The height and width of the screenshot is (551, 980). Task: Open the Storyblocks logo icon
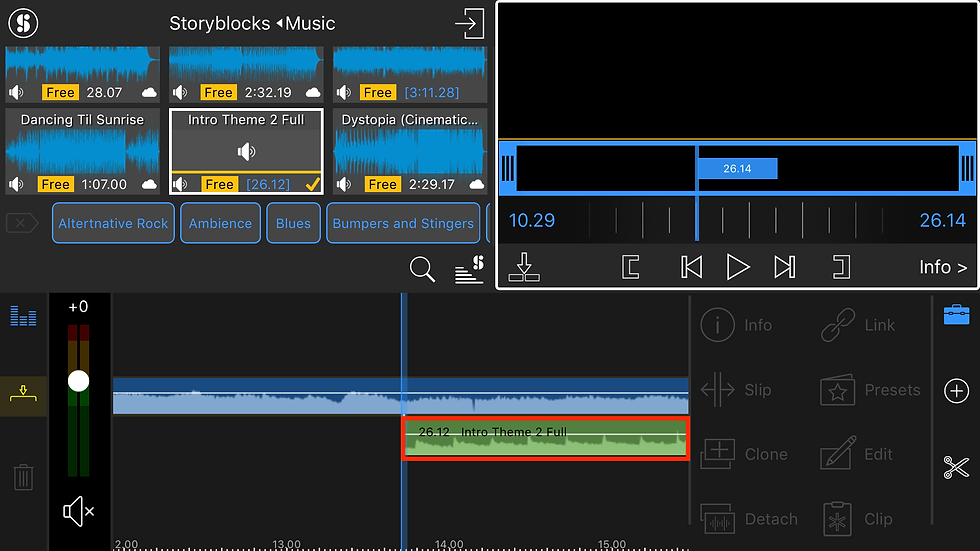(23, 23)
